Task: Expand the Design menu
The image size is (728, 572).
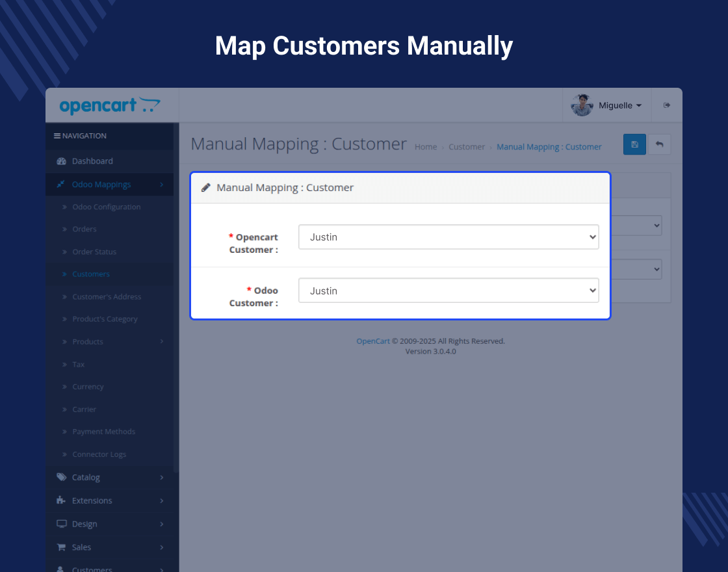Action: [x=110, y=524]
